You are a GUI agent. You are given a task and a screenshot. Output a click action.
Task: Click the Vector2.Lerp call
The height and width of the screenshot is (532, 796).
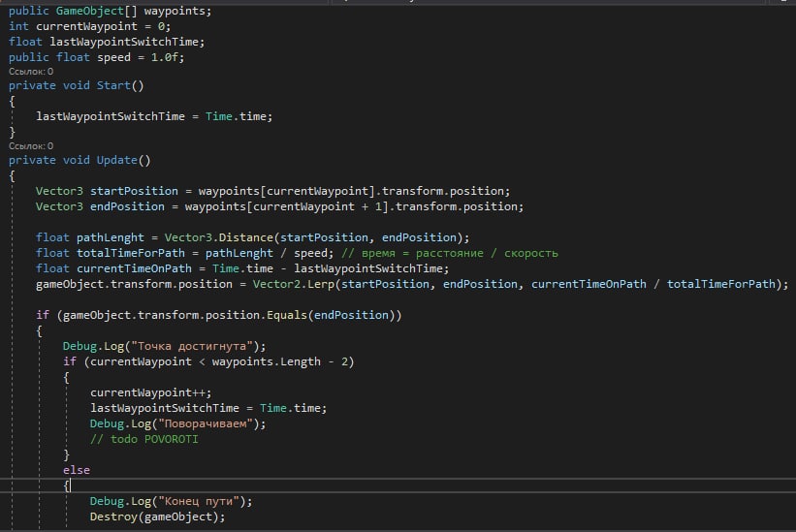[294, 284]
